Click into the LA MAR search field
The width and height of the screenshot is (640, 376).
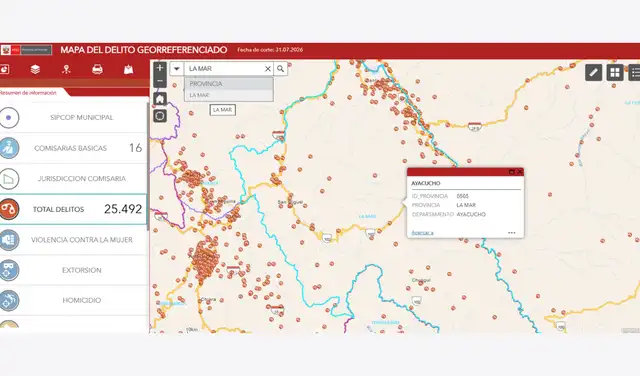[x=224, y=69]
